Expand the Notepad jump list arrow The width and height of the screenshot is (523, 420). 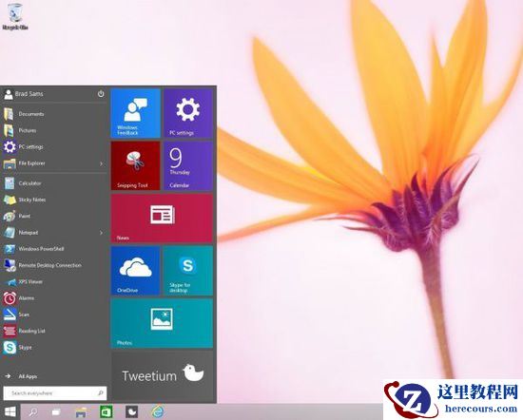coord(101,233)
